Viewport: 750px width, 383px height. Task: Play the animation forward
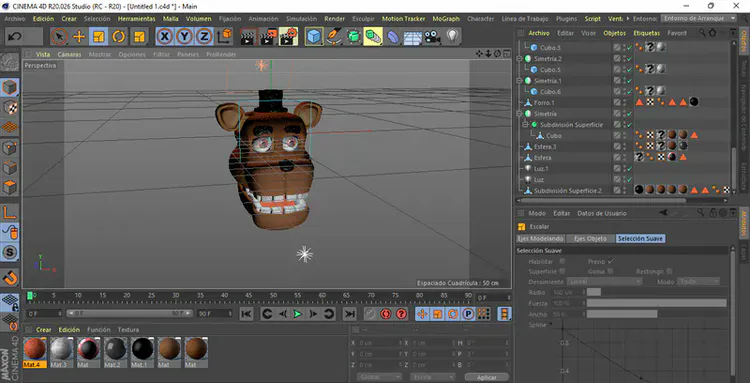[x=298, y=314]
